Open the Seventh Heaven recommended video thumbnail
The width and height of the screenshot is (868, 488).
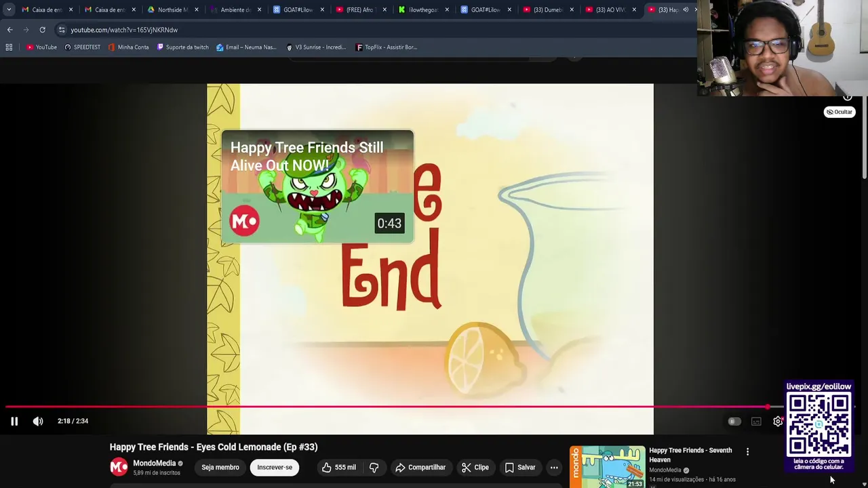(x=608, y=467)
